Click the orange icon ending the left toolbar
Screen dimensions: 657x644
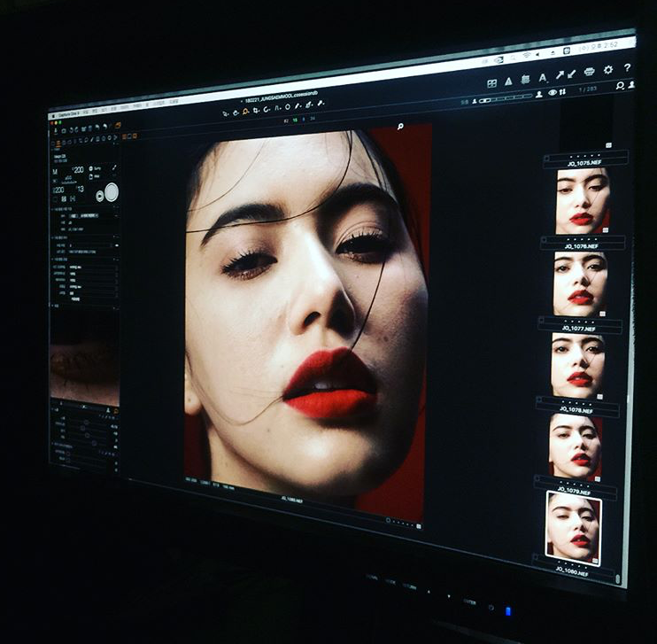[118, 126]
